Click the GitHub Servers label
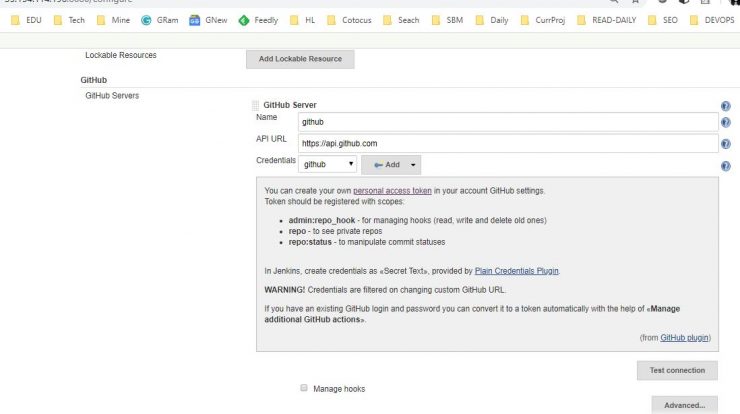Screen dimensions: 740x414 coord(112,95)
